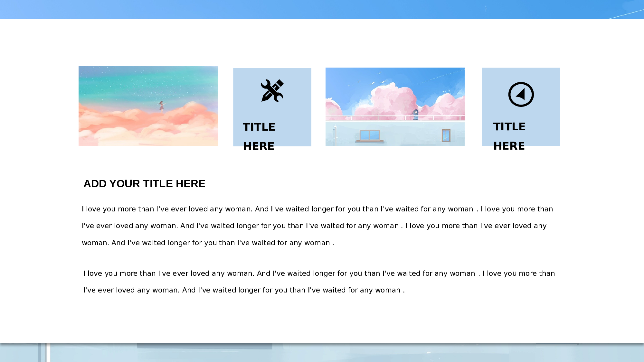Select the ADD YOUR TITLE HERE heading

[144, 184]
